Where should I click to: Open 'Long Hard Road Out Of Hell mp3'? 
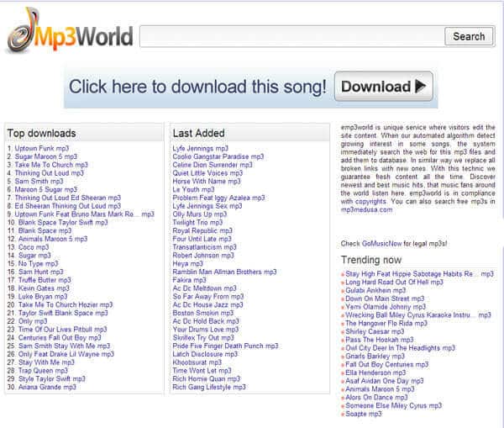pos(395,283)
